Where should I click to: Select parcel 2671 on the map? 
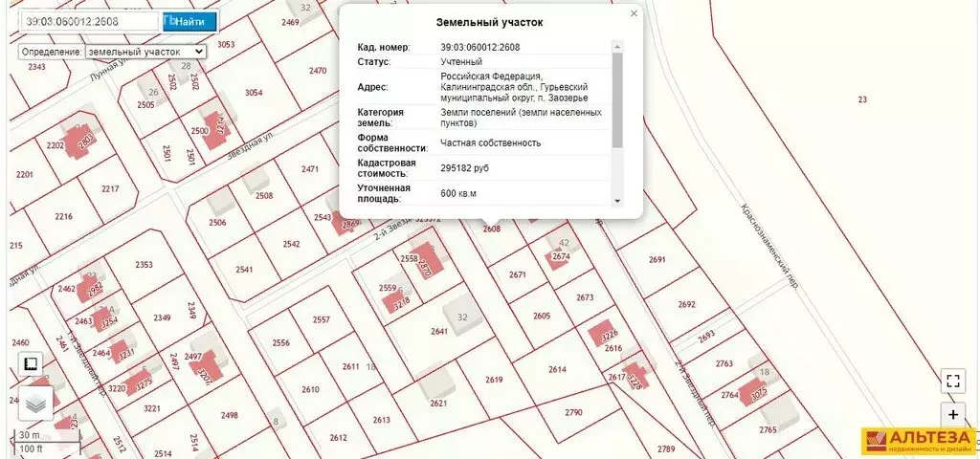click(x=518, y=274)
